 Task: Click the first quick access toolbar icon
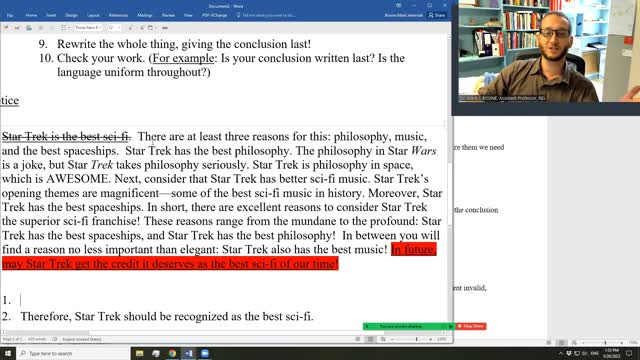click(6, 28)
